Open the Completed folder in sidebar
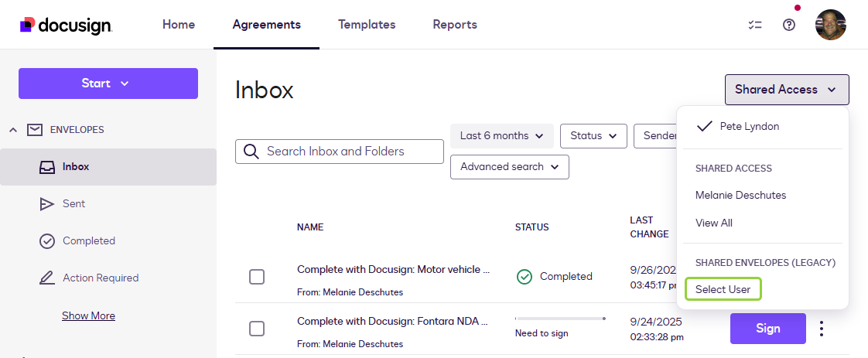 88,241
